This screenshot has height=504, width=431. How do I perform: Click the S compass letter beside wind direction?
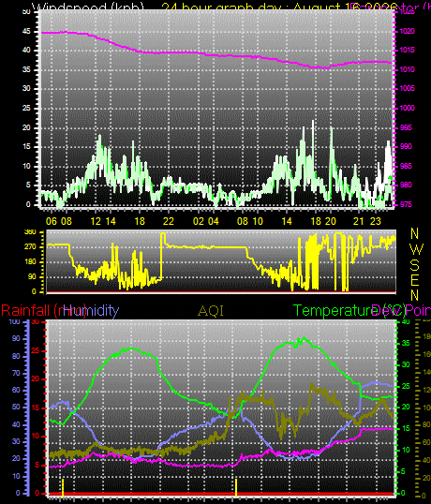pyautogui.click(x=415, y=265)
